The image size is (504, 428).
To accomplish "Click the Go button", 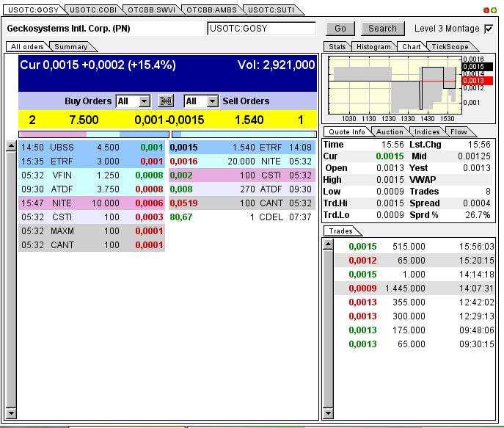I will pyautogui.click(x=340, y=29).
